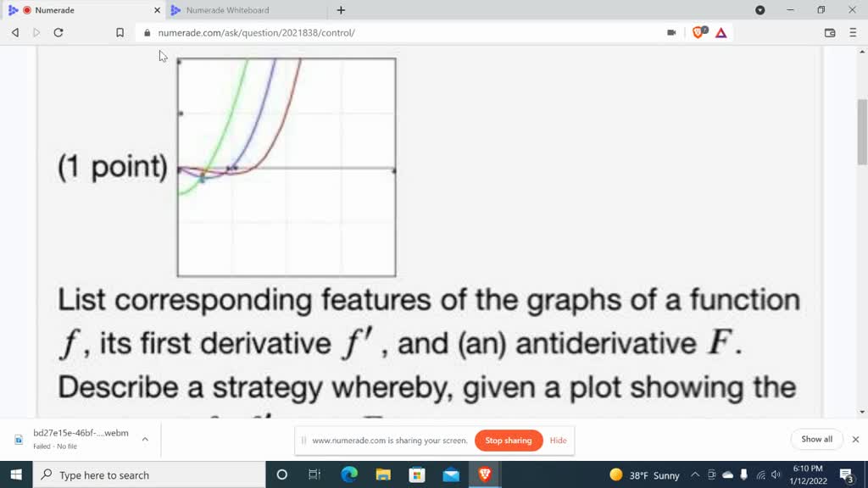Open Mail from the taskbar
Screen dimensions: 868x488
450,474
